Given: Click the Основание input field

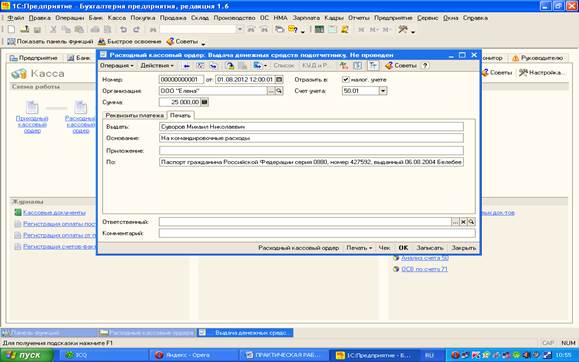Looking at the screenshot, I should point(311,138).
